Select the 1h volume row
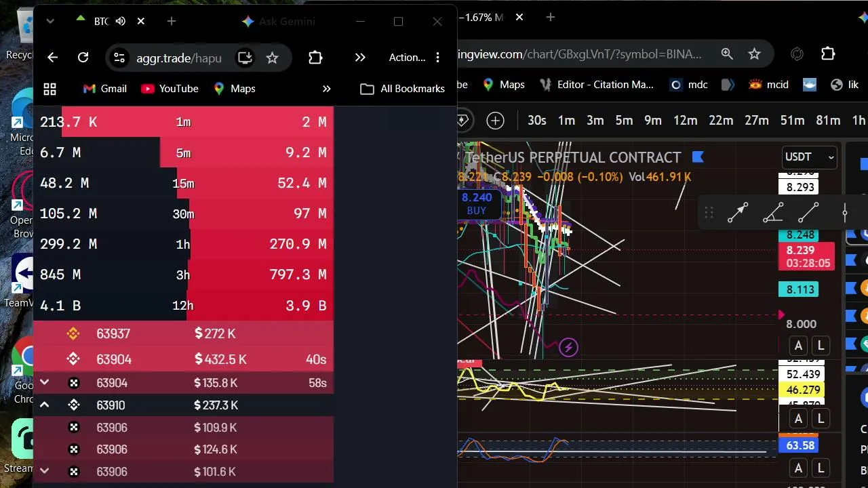The width and height of the screenshot is (868, 488). coord(183,244)
